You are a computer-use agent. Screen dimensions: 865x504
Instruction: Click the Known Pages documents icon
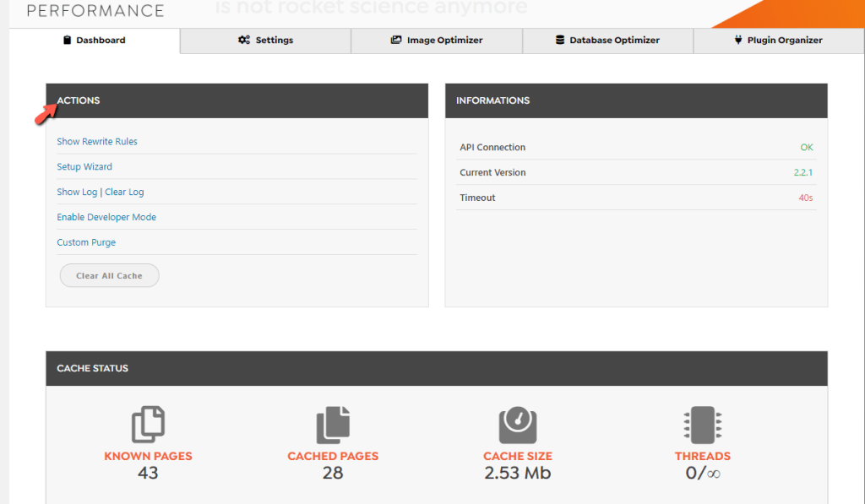point(148,425)
